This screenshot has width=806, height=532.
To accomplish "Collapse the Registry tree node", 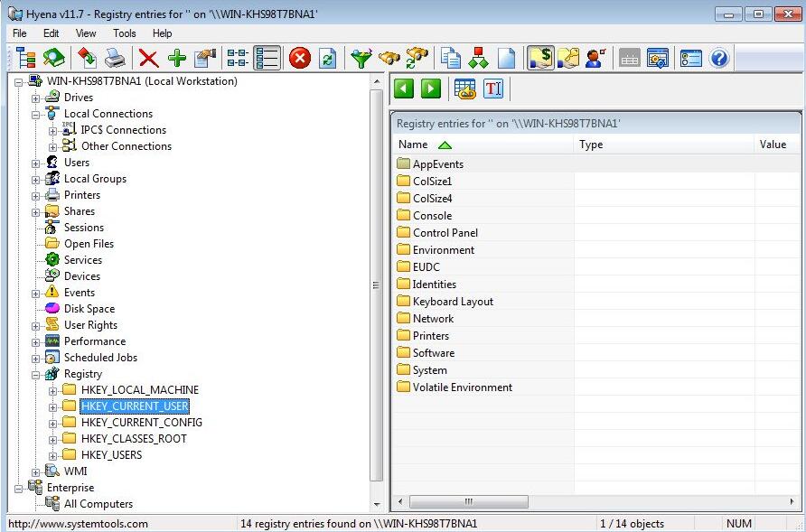I will [35, 375].
